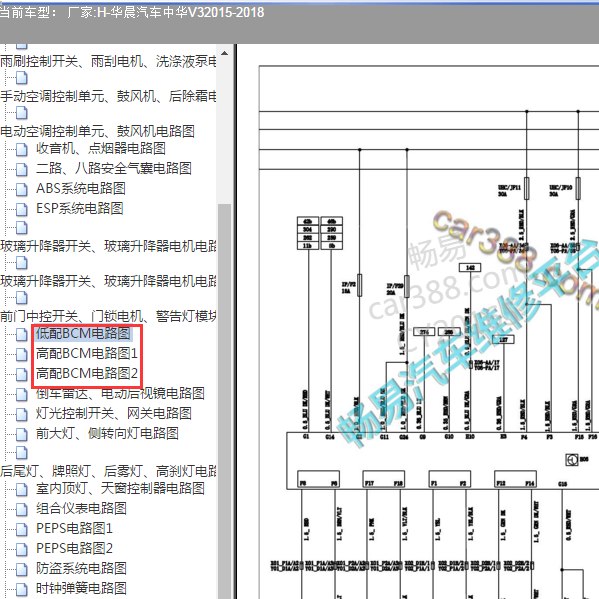599x599 pixels.
Task: Click document icon beside 收音机、点烟器电路图
Action: (22, 149)
